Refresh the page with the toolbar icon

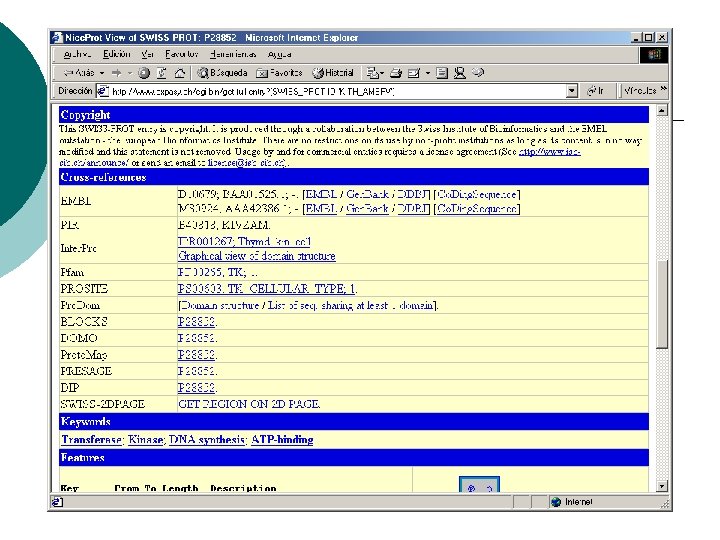pos(162,73)
